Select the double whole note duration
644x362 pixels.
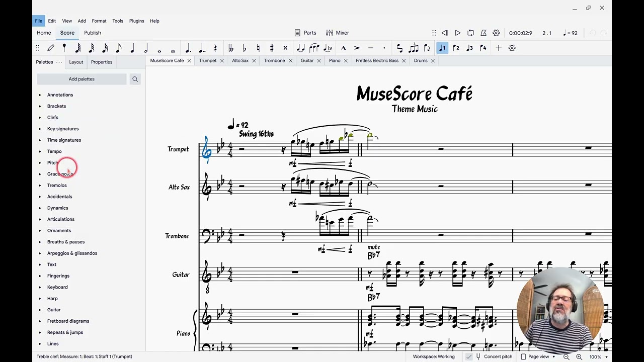coord(173,50)
